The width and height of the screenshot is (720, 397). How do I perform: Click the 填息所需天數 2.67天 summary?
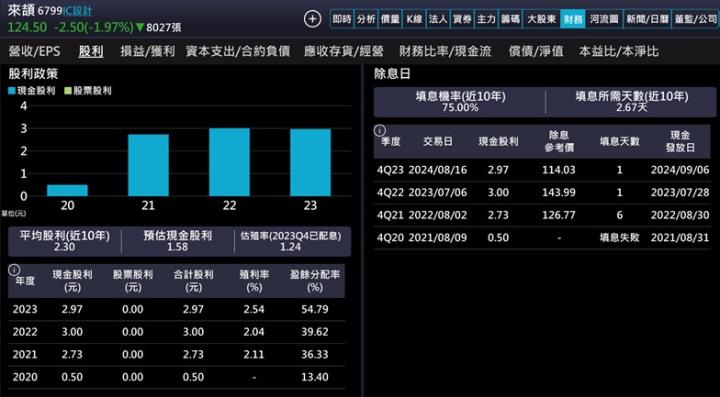click(632, 102)
